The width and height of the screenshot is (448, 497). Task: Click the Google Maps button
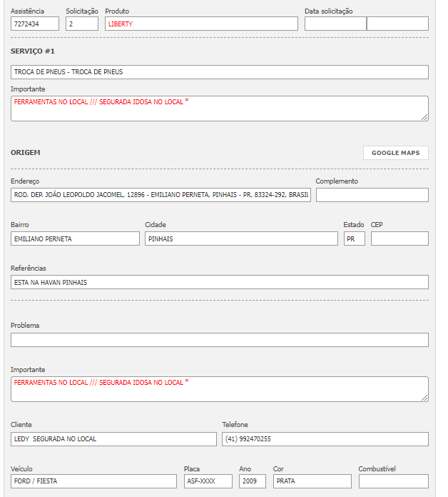coord(395,153)
